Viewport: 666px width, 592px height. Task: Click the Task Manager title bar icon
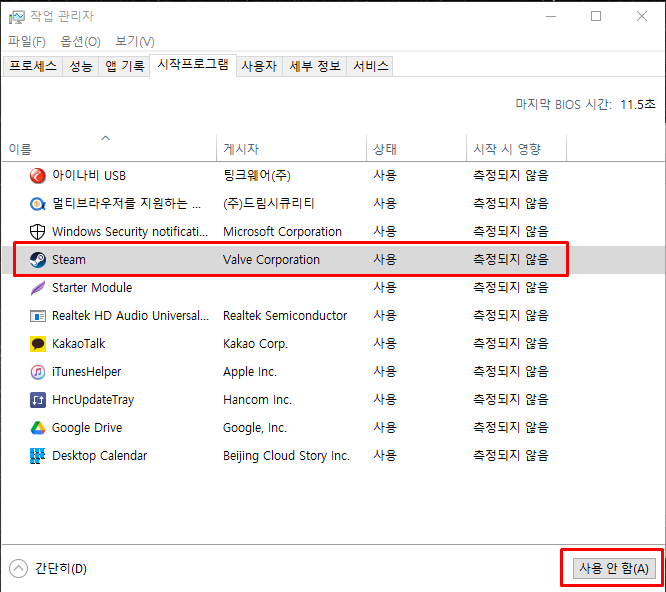coord(17,17)
